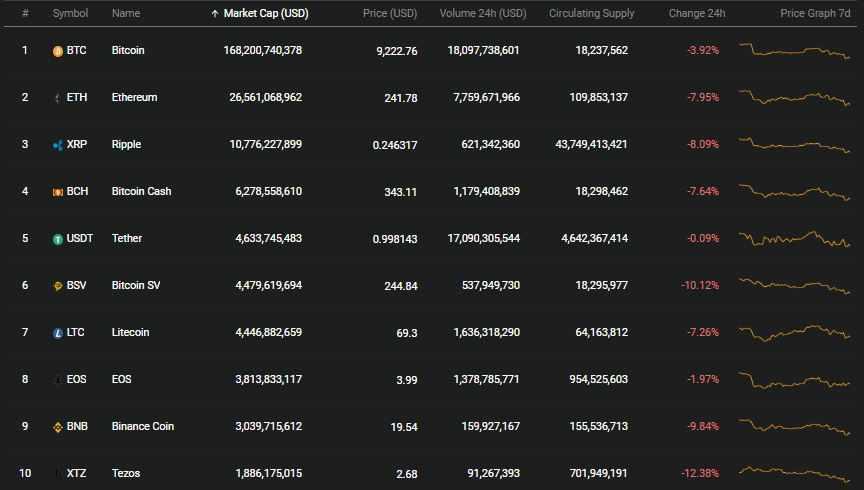
Task: Click the Bitcoin SV BSV icon
Action: click(58, 286)
